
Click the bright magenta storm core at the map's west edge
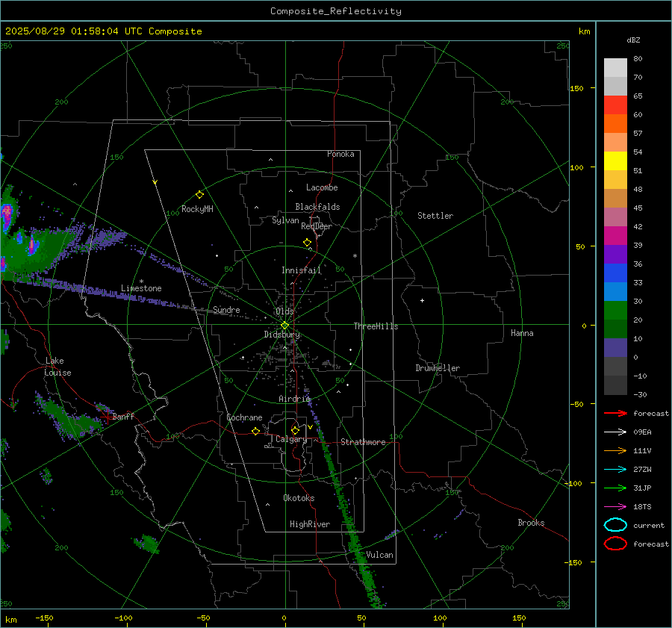click(x=7, y=213)
